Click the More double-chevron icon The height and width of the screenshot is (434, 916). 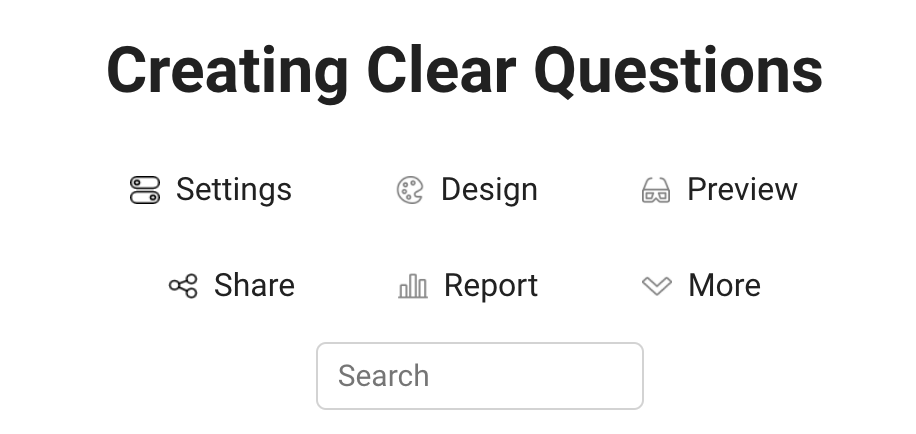click(656, 287)
